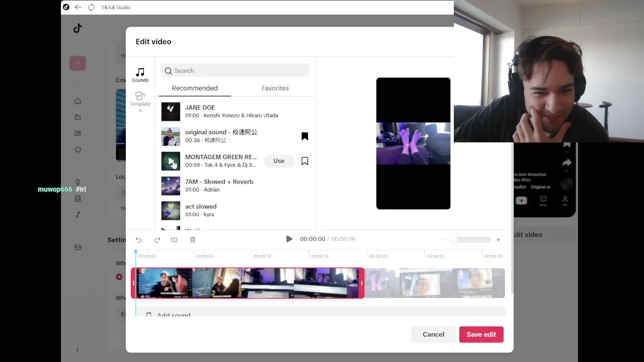
Task: Click the redo arrow in timeline toolbar
Action: (x=157, y=240)
